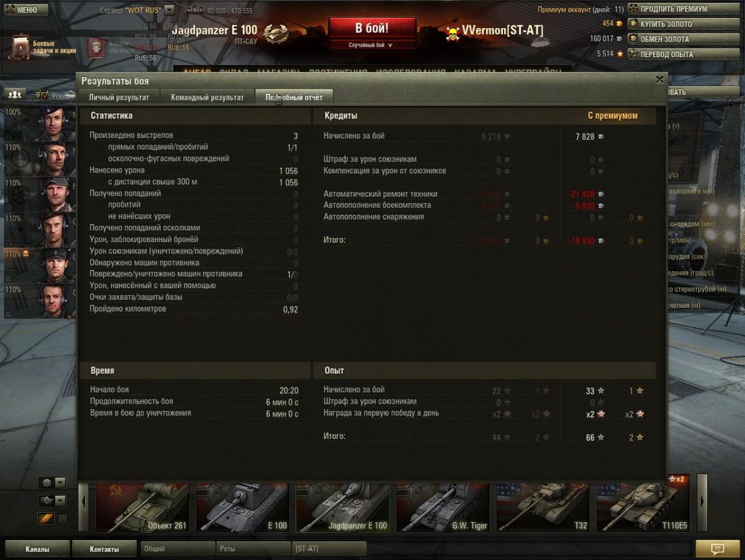Click the crew group icon above crew list
Viewport: 745px width, 560px height.
[15, 94]
